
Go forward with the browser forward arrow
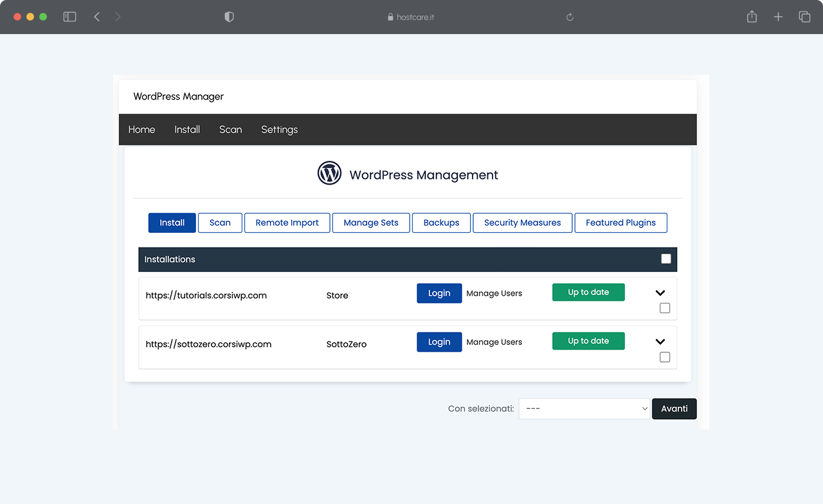click(118, 17)
